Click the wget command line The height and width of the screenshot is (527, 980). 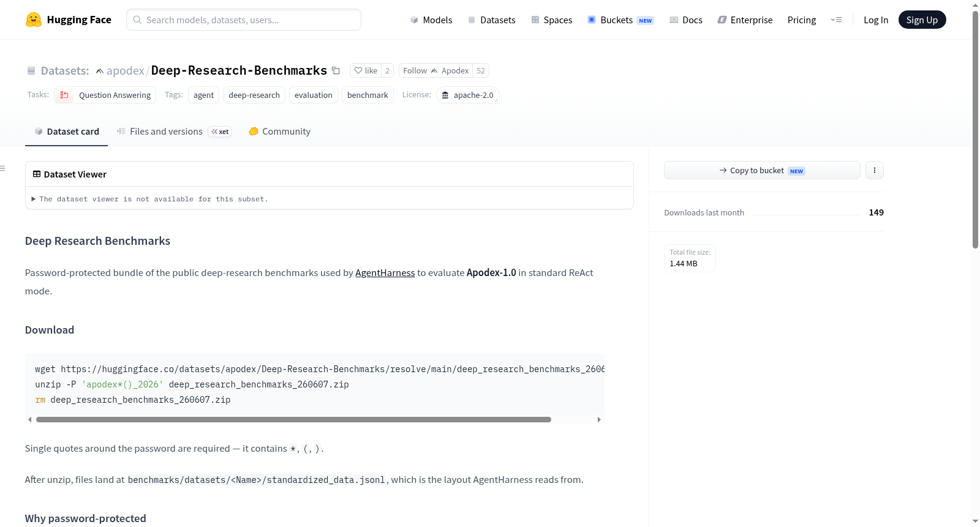320,369
